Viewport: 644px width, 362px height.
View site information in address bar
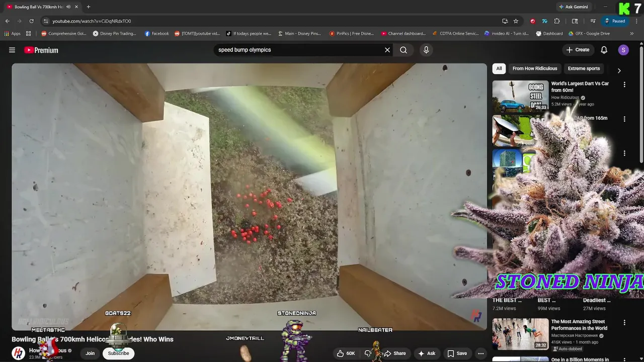tap(46, 21)
